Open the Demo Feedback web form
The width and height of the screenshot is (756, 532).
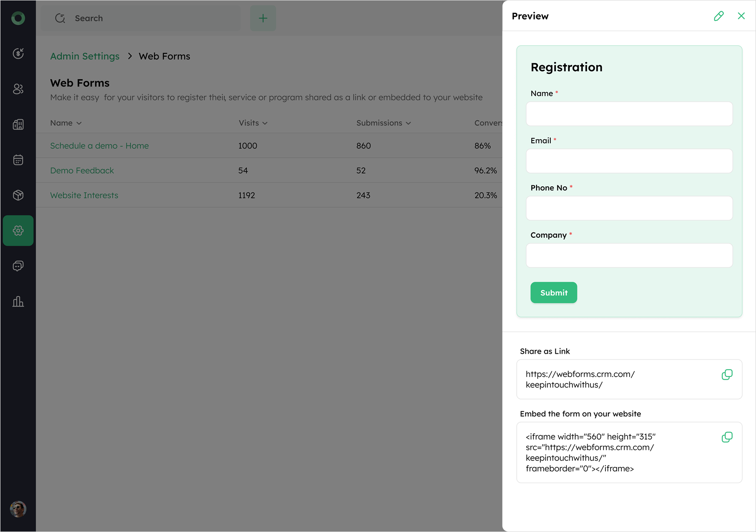82,171
